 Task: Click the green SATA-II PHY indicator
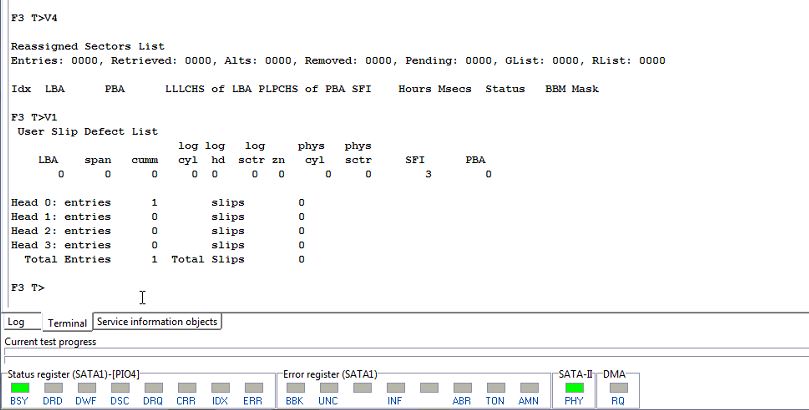[x=574, y=388]
